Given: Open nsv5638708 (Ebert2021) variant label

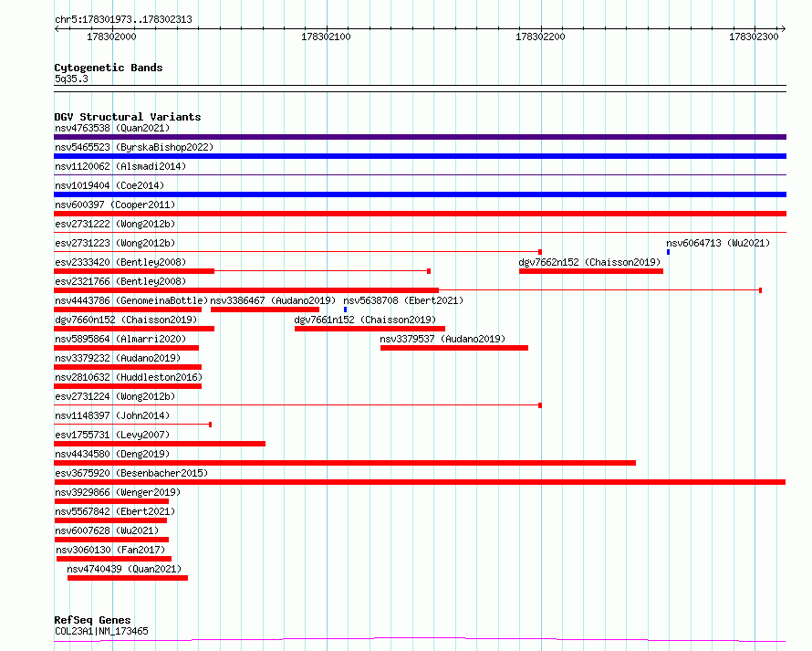Looking at the screenshot, I should tap(403, 300).
